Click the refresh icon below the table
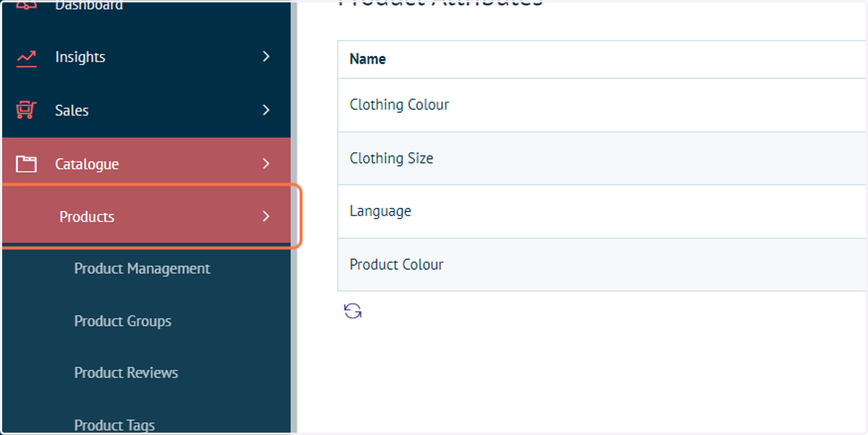This screenshot has width=868, height=435. (x=353, y=311)
